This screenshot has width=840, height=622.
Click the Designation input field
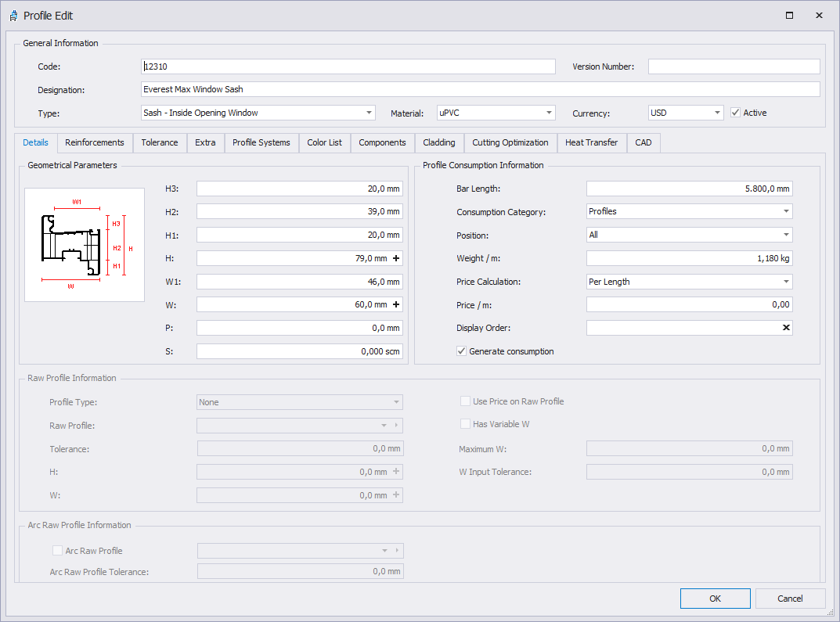[480, 89]
